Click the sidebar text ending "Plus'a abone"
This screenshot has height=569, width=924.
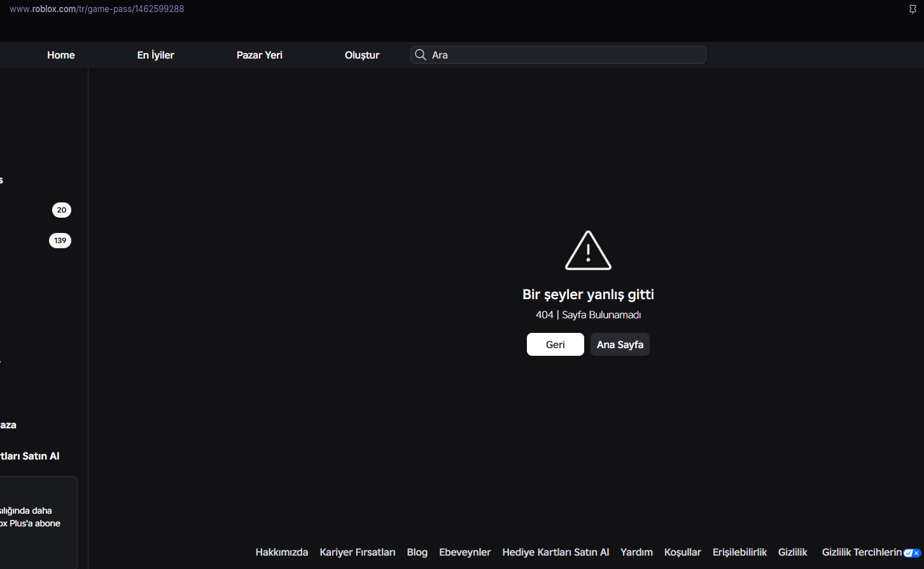click(x=30, y=523)
